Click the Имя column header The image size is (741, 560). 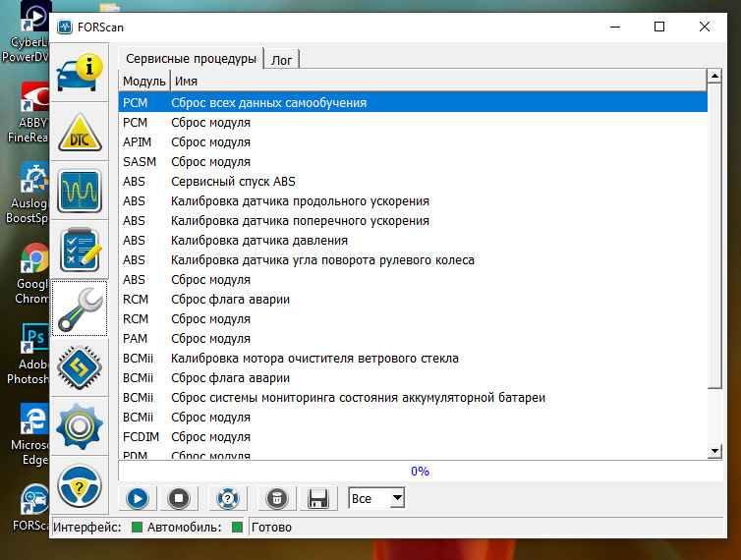coord(438,82)
